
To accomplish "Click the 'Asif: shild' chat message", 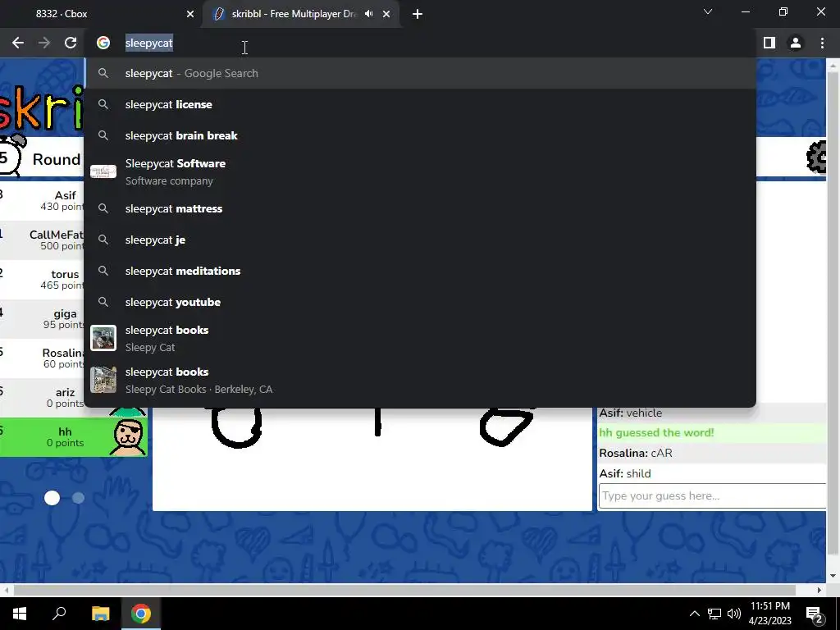I will (x=712, y=473).
